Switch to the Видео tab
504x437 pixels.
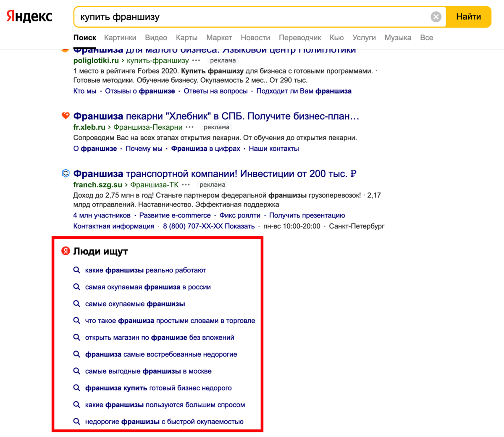156,38
